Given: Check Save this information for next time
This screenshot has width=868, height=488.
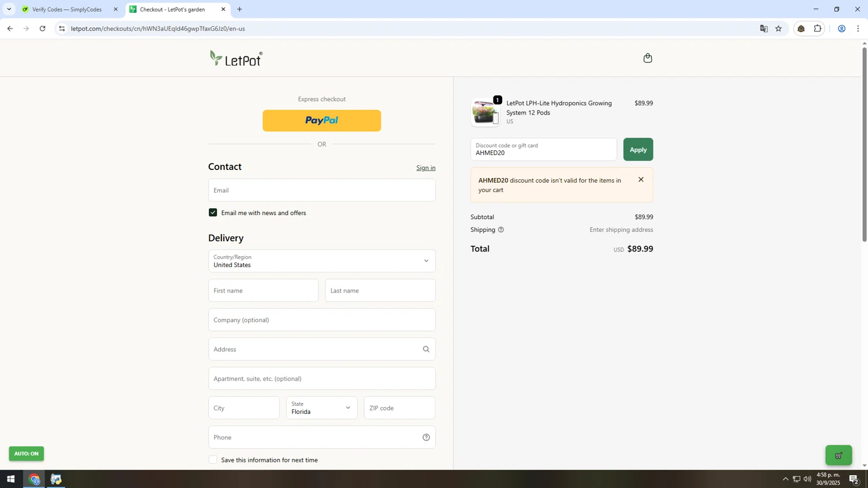Looking at the screenshot, I should pos(213,460).
